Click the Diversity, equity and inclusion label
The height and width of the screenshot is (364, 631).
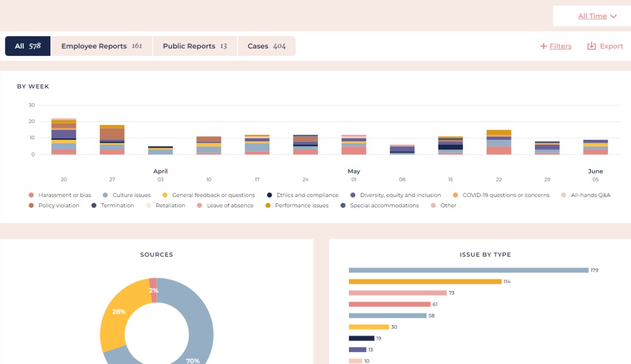pos(400,195)
